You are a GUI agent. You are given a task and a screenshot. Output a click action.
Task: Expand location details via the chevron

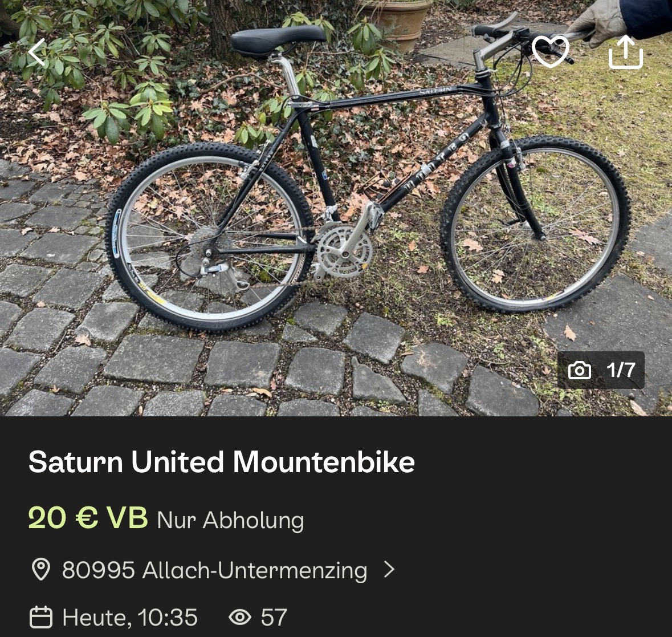(x=389, y=569)
